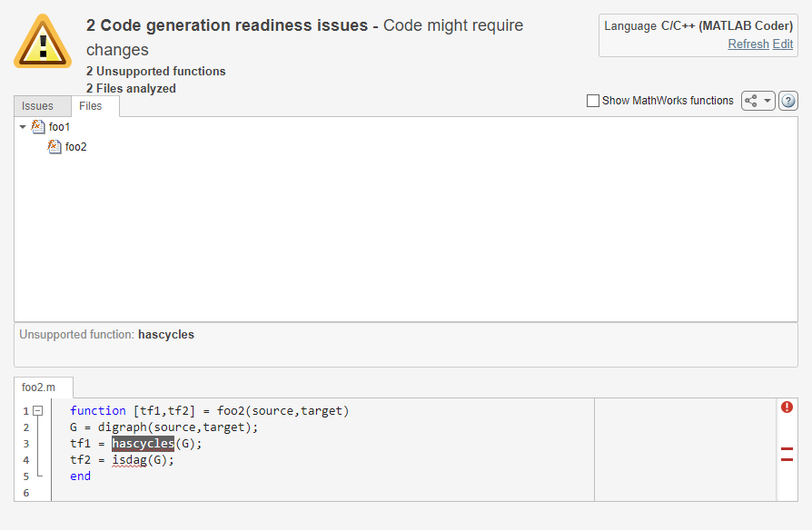Click the underlined isdag function name
This screenshot has width=812, height=530.
click(x=129, y=459)
